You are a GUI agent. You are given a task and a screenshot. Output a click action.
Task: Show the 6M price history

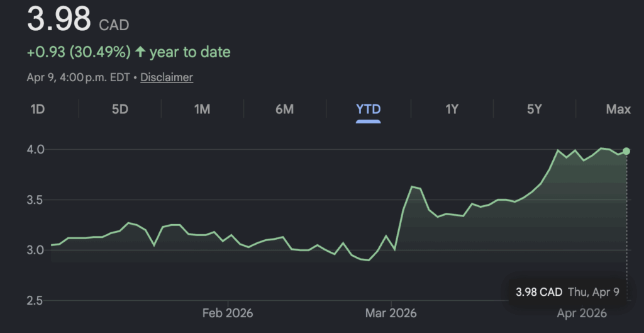(284, 110)
